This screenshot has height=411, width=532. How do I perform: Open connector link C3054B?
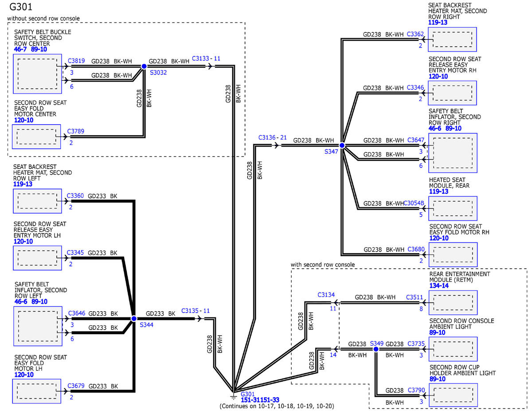[414, 204]
